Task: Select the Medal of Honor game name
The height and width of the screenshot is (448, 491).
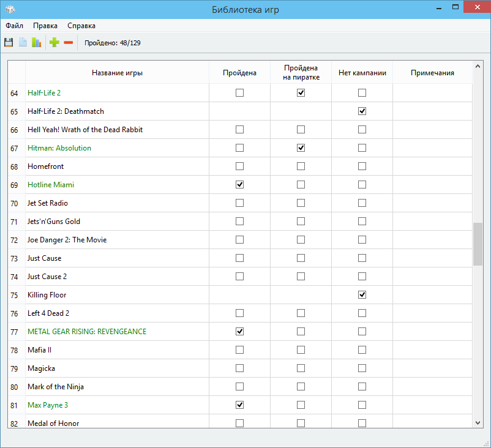Action: [53, 424]
